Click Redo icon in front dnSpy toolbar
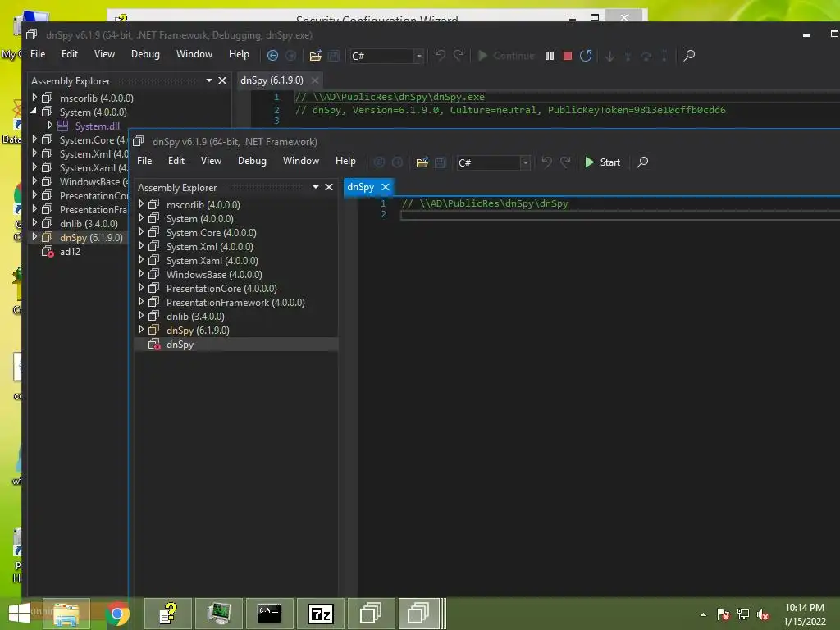This screenshot has width=840, height=630. coord(565,162)
